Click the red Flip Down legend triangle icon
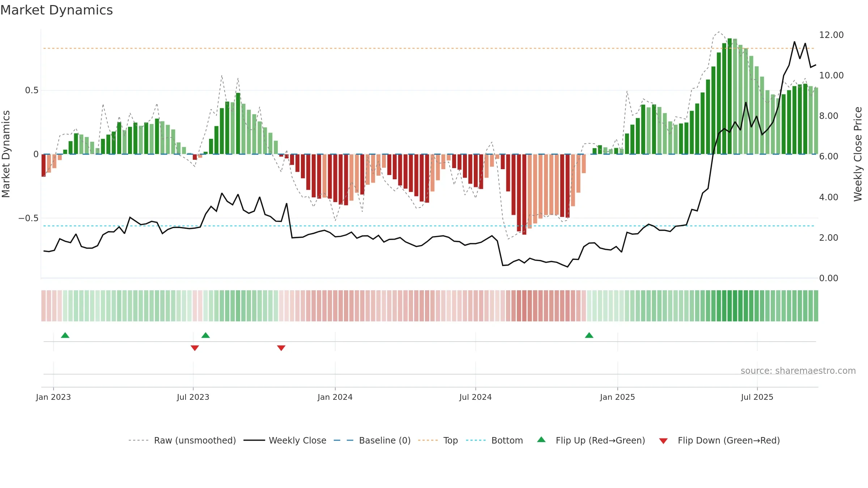The image size is (868, 488). [663, 441]
